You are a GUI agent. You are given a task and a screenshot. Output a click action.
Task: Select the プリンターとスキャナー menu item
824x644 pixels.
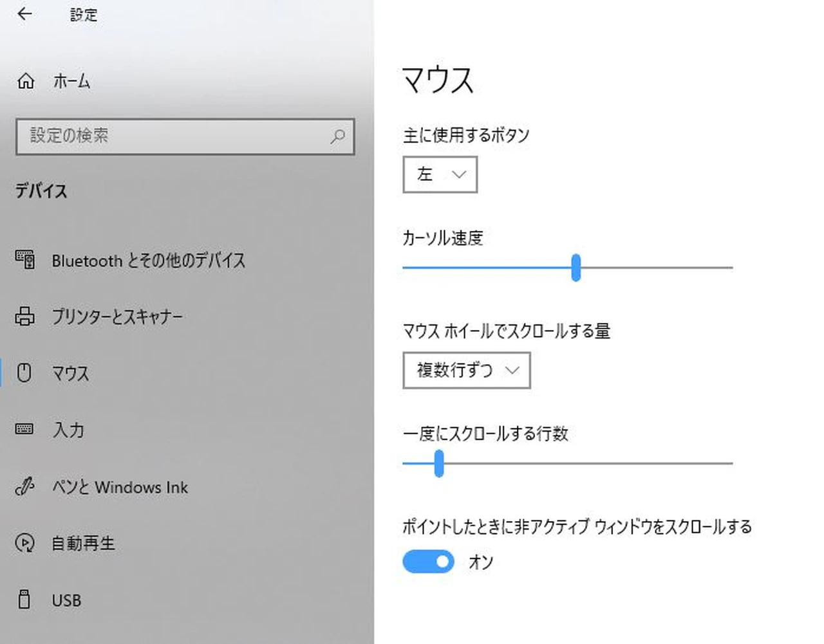pos(117,317)
